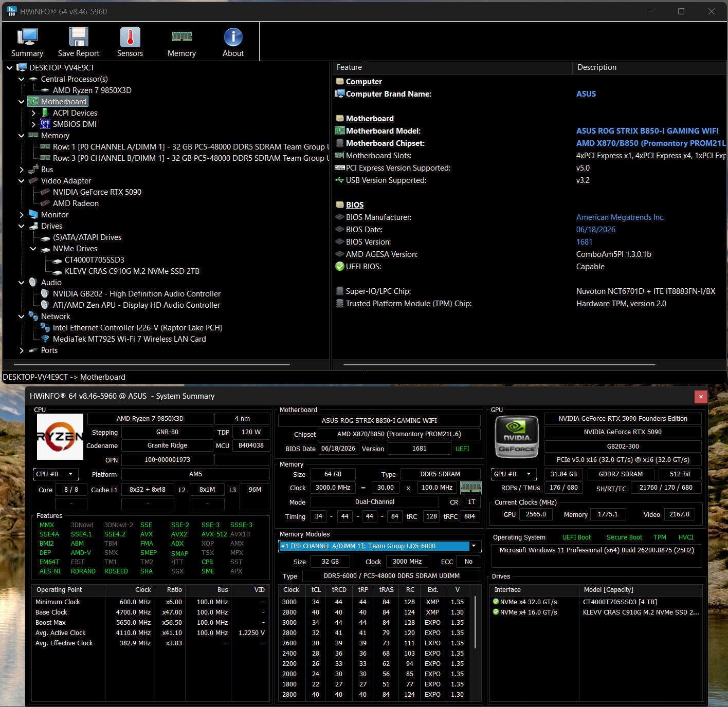Click the Bus node icon
Viewport: 728px width, 707px height.
(x=33, y=169)
